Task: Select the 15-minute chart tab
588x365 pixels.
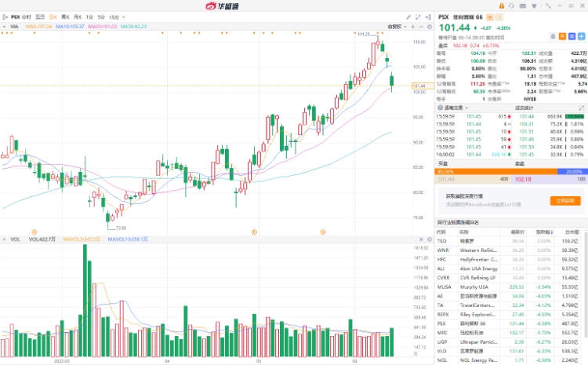Action: point(114,17)
